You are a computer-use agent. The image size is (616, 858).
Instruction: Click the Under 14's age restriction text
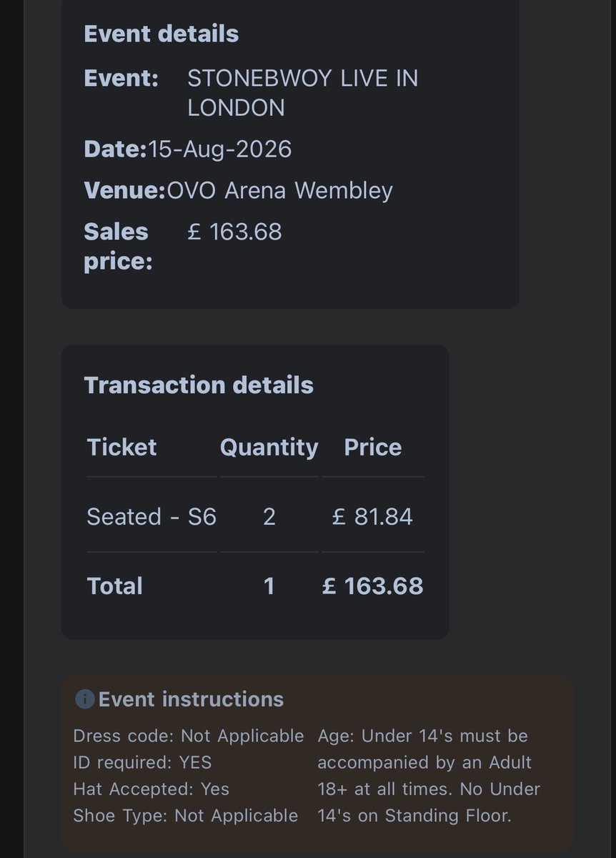pyautogui.click(x=429, y=776)
